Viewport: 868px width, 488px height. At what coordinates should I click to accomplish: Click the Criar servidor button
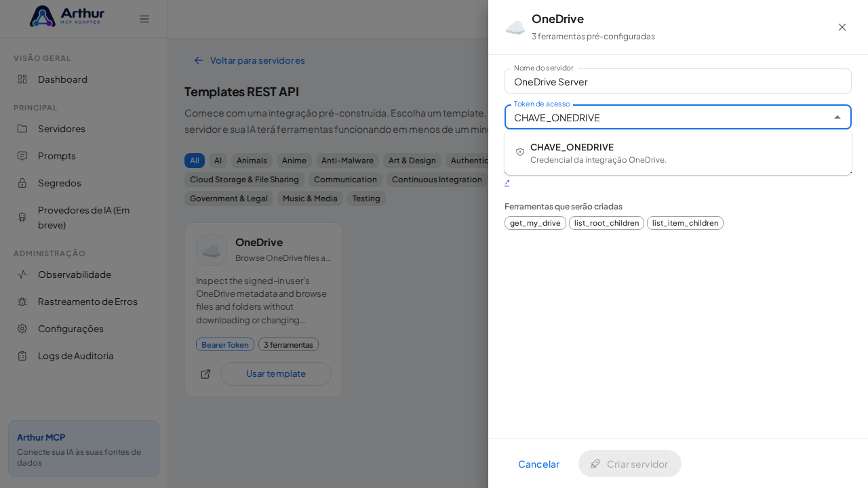630,464
